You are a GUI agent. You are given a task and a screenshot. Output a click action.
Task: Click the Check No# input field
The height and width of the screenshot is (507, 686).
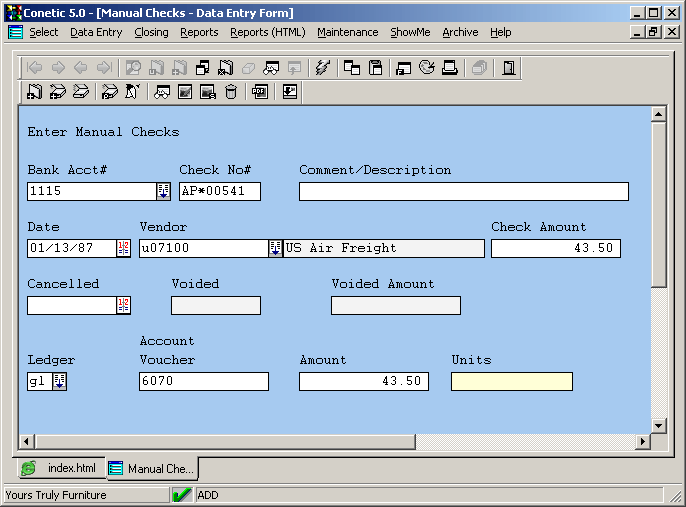coord(219,191)
